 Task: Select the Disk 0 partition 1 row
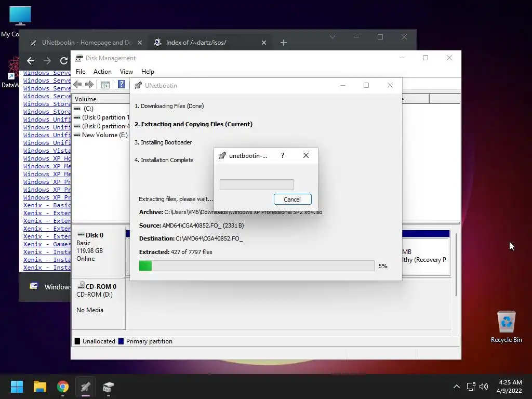pyautogui.click(x=101, y=117)
